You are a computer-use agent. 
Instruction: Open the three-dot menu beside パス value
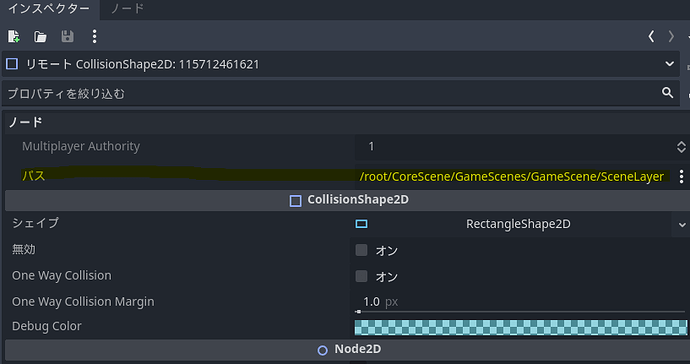pos(681,176)
